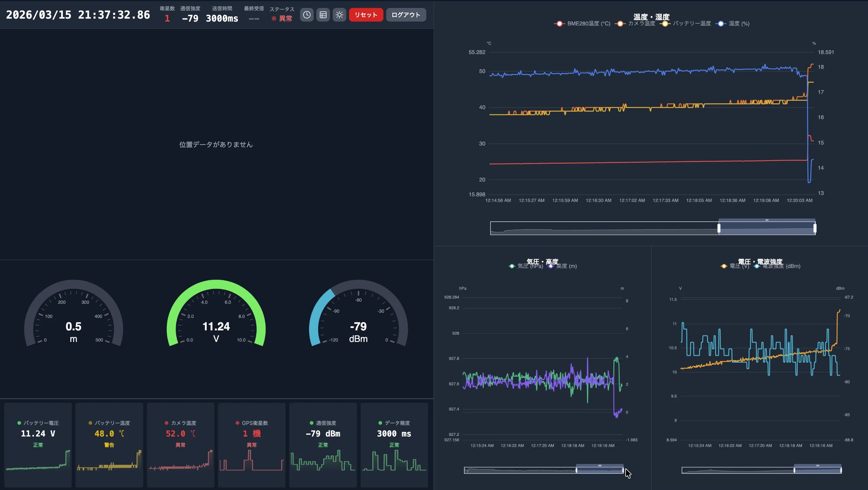Click the pressure chart zoom range slider
The width and height of the screenshot is (868, 490).
pyautogui.click(x=599, y=470)
